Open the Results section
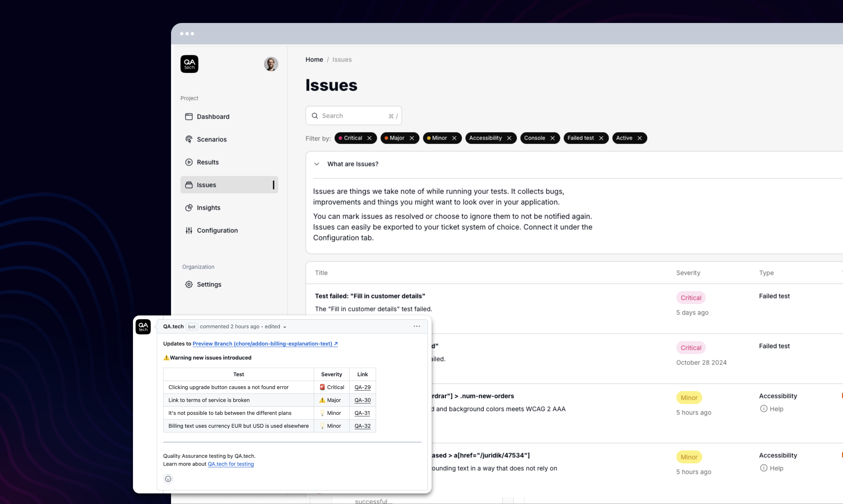Screen dimensions: 843x504 point(229,162)
